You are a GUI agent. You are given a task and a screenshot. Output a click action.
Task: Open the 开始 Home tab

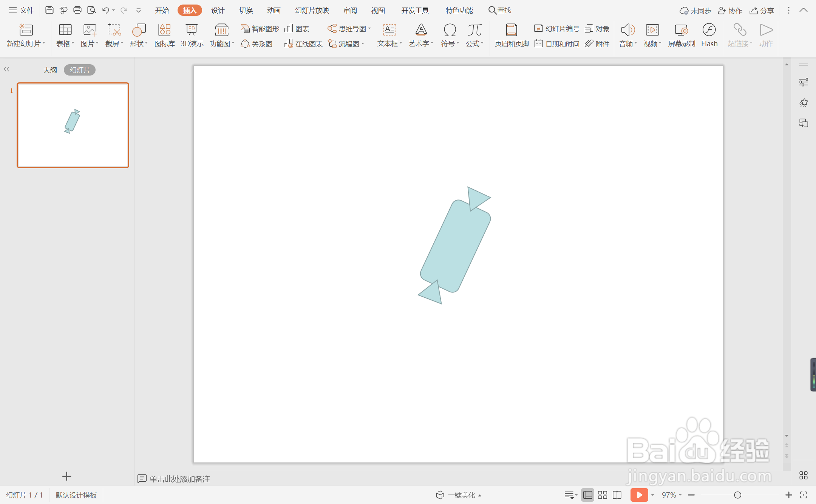(x=162, y=10)
